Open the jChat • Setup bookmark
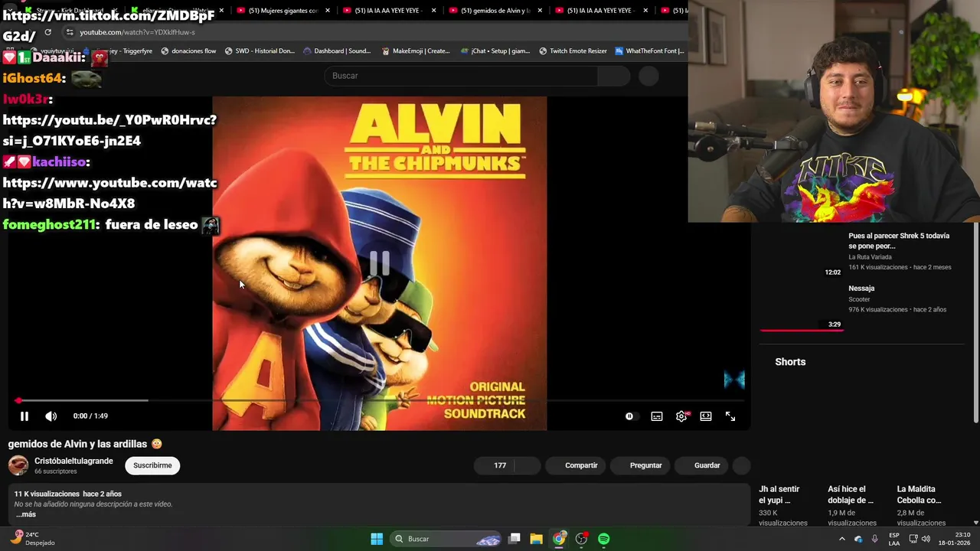 (495, 51)
